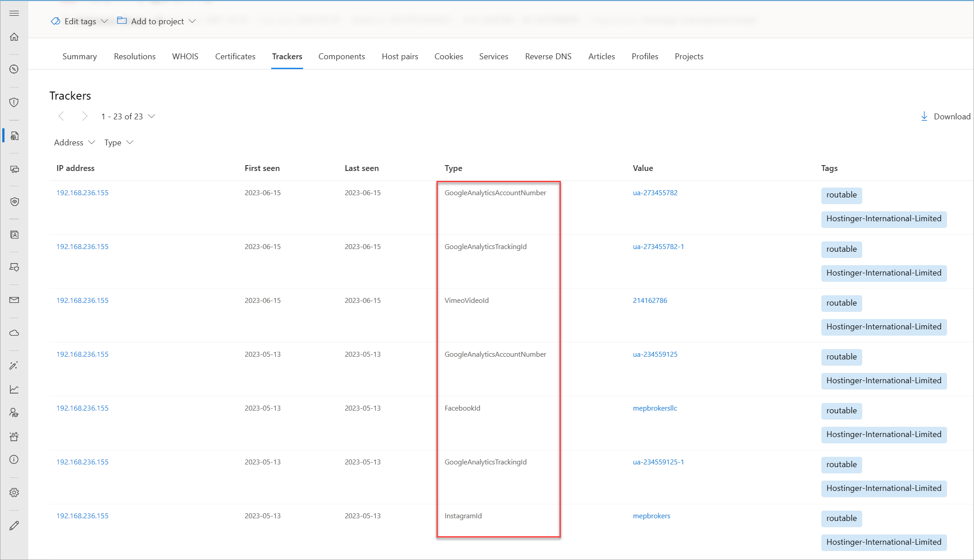
Task: Open the hamburger navigation menu
Action: point(14,13)
